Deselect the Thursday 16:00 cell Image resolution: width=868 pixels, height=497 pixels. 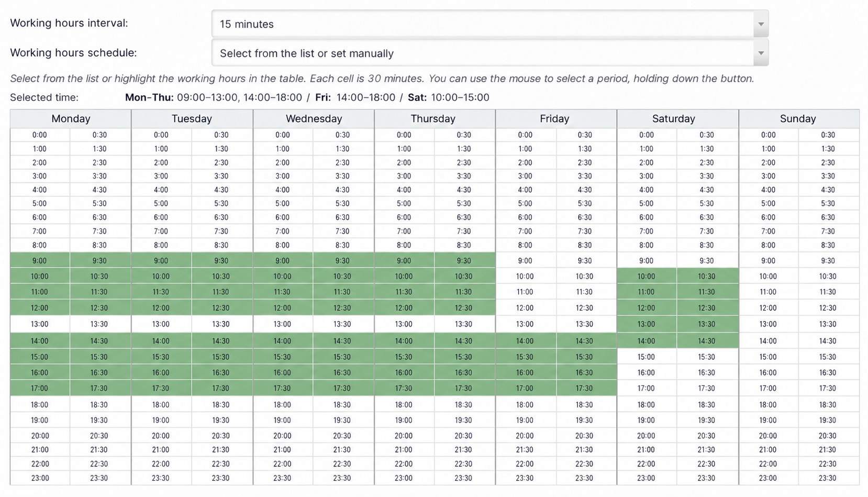[x=404, y=372]
